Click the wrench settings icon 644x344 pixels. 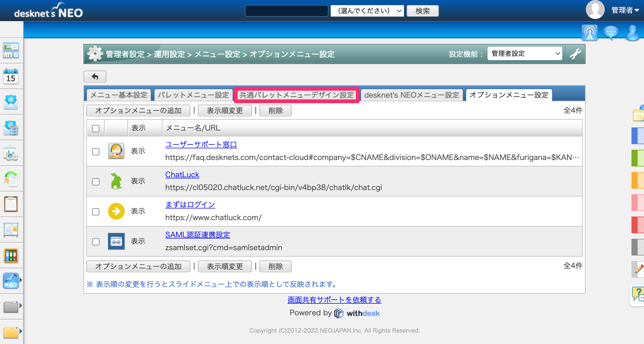[575, 54]
